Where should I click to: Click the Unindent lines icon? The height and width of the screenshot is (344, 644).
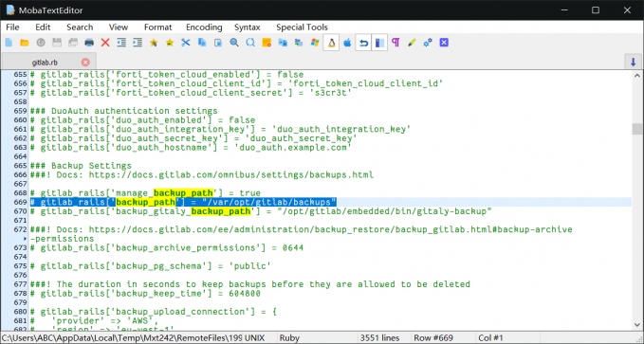(x=121, y=43)
